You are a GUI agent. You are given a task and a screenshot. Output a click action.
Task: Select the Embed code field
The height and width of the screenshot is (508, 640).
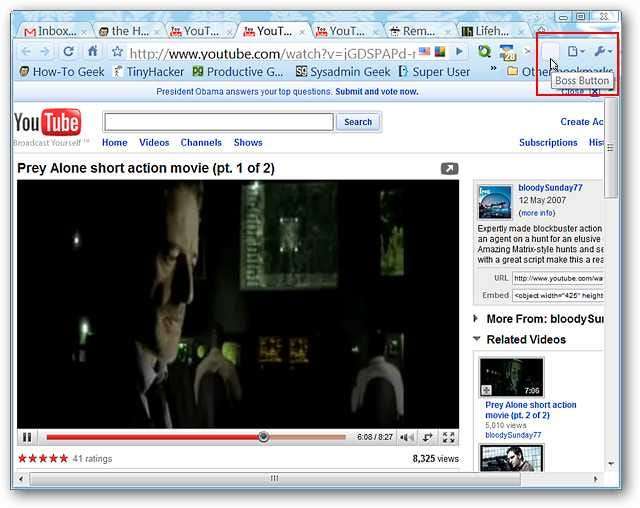point(558,295)
